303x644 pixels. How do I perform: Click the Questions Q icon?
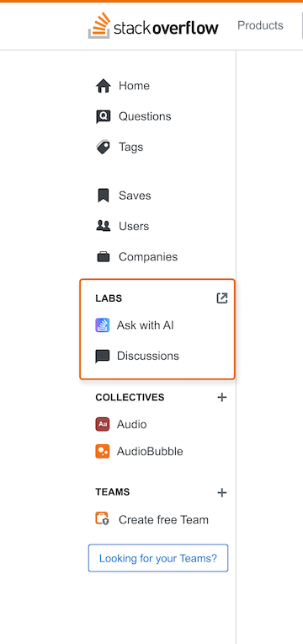click(104, 116)
